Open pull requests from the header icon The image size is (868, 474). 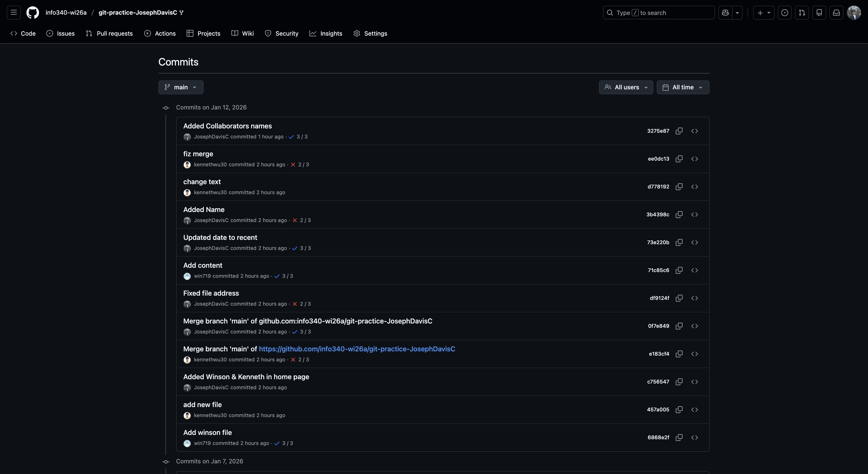(x=802, y=12)
